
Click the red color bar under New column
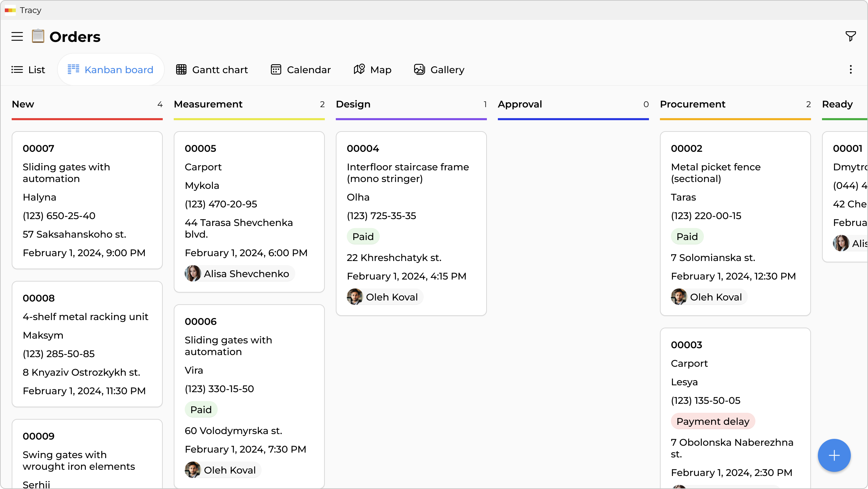[87, 118]
